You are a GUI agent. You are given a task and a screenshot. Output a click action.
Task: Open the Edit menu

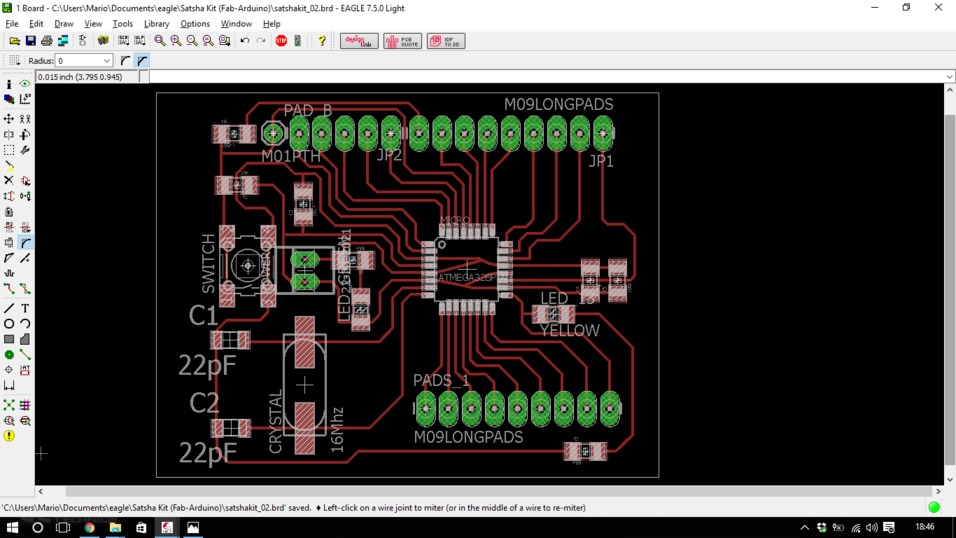click(x=36, y=24)
